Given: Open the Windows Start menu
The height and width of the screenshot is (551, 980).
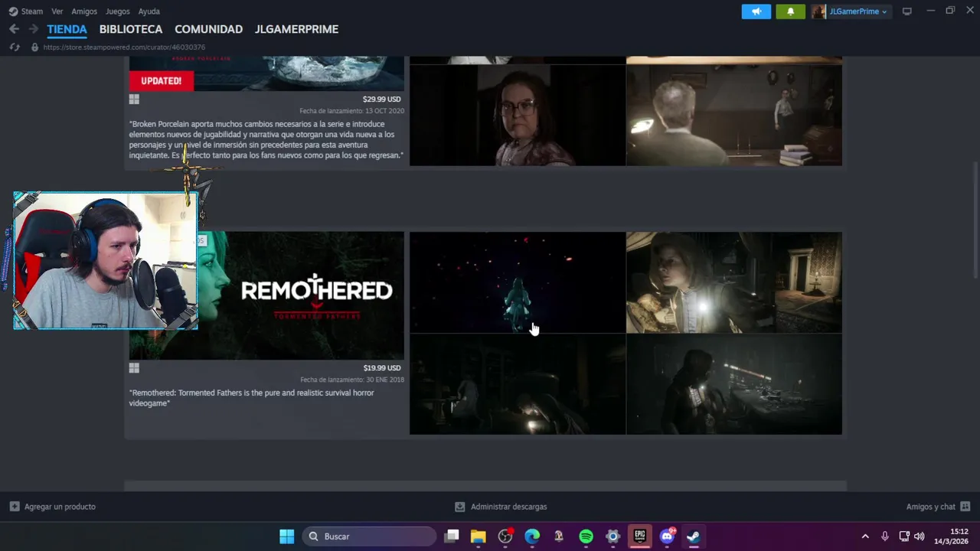Looking at the screenshot, I should (286, 536).
